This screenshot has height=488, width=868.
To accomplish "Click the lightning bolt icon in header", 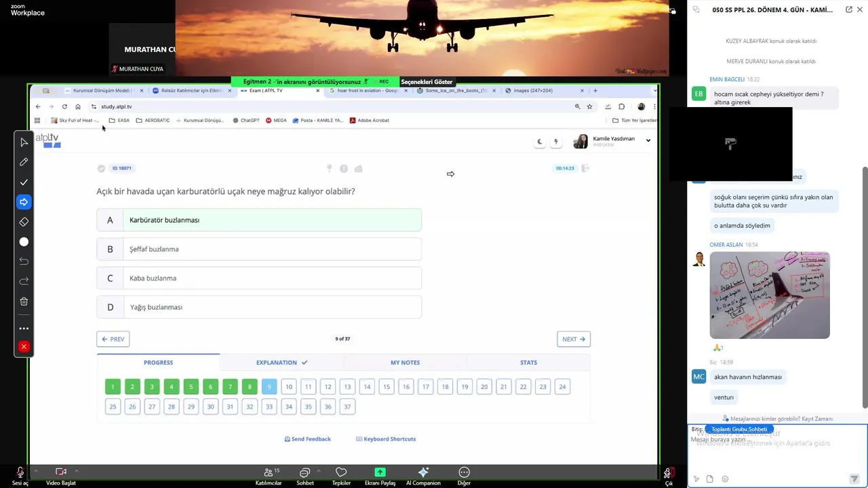I will pos(556,142).
